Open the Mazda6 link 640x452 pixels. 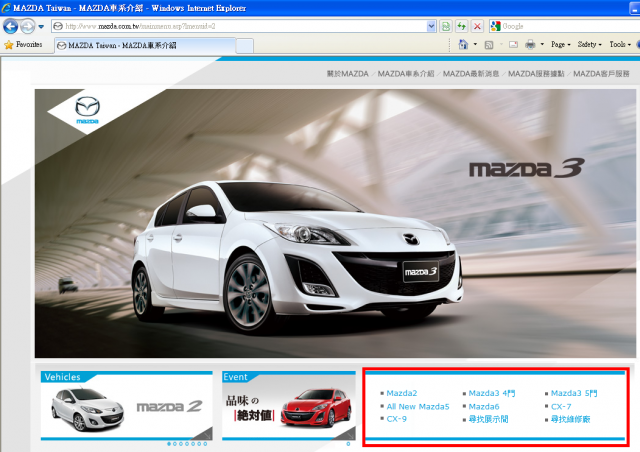[484, 407]
